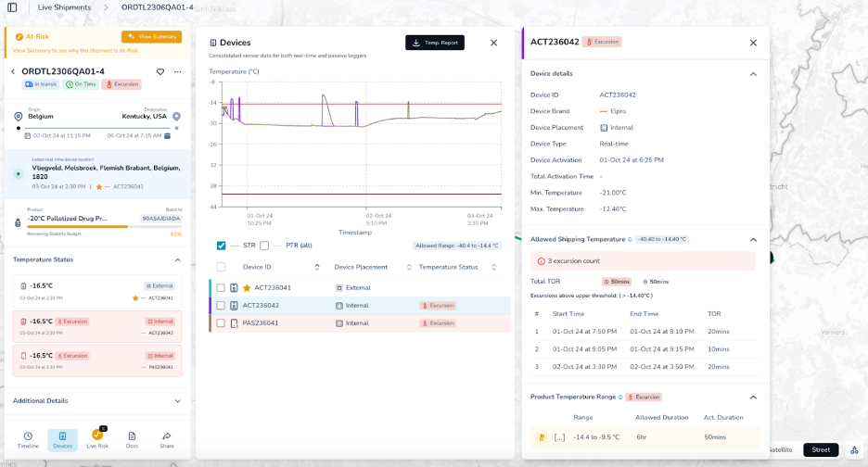Click the View Summary button
The height and width of the screenshot is (467, 868).
coord(152,36)
